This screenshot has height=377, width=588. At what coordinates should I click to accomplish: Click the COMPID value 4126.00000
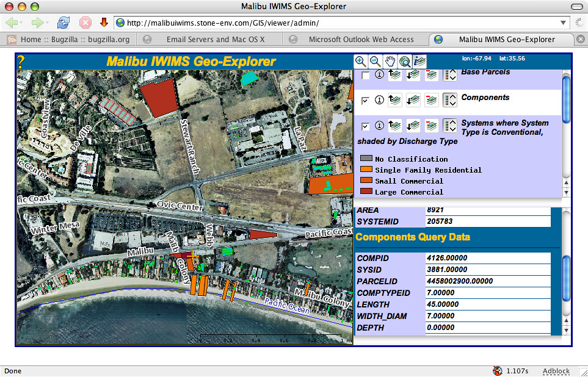coord(447,258)
